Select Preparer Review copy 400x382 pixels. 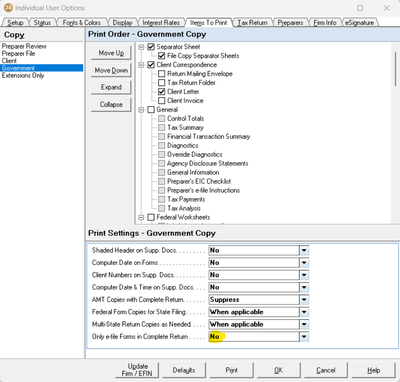point(24,46)
